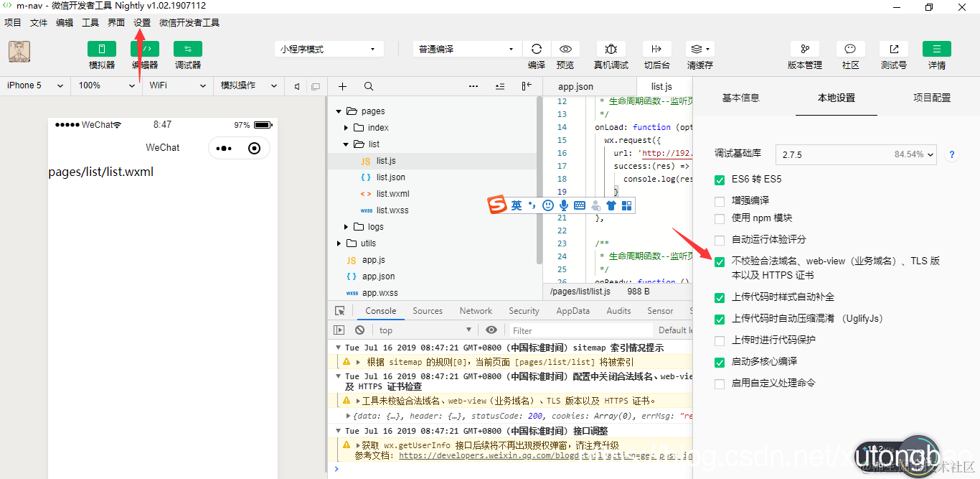This screenshot has width=980, height=479.
Task: Open the community icon
Action: (x=850, y=49)
